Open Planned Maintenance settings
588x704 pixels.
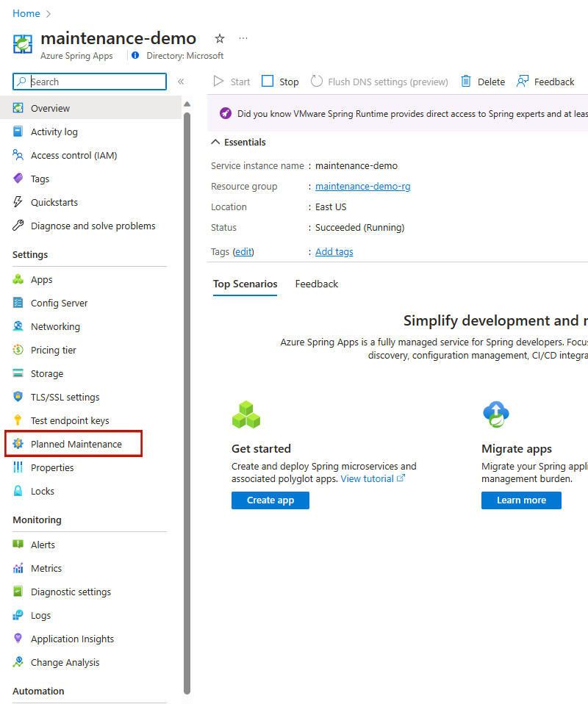[x=73, y=443]
